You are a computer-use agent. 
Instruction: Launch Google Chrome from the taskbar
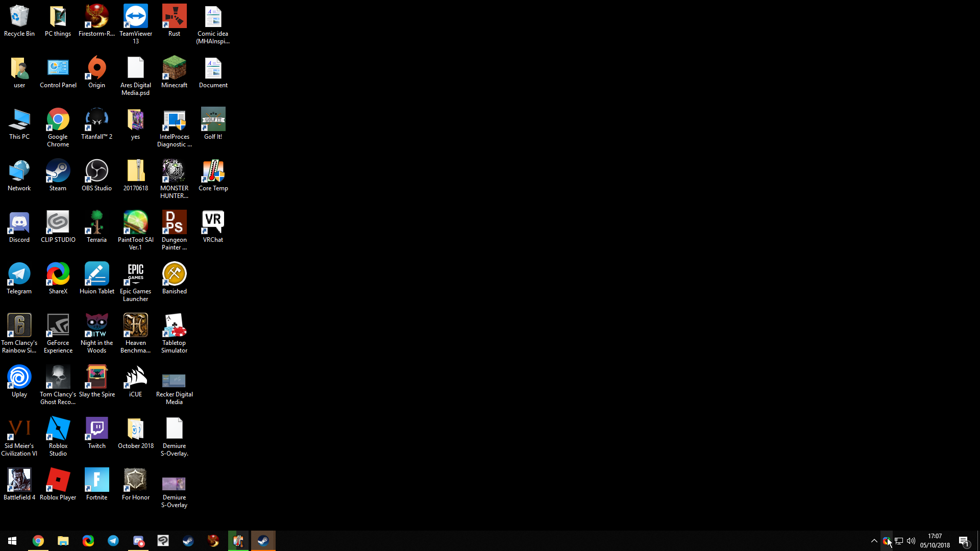coord(38,540)
